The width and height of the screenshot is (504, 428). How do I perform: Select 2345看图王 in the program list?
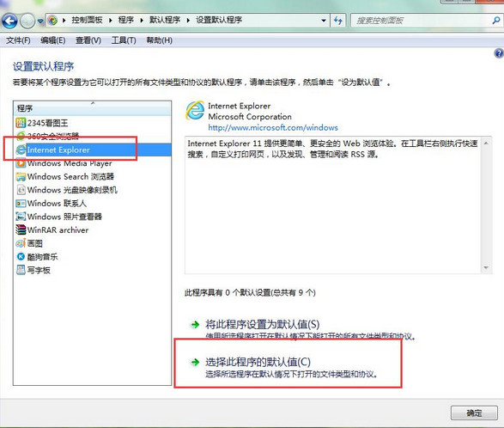(47, 123)
